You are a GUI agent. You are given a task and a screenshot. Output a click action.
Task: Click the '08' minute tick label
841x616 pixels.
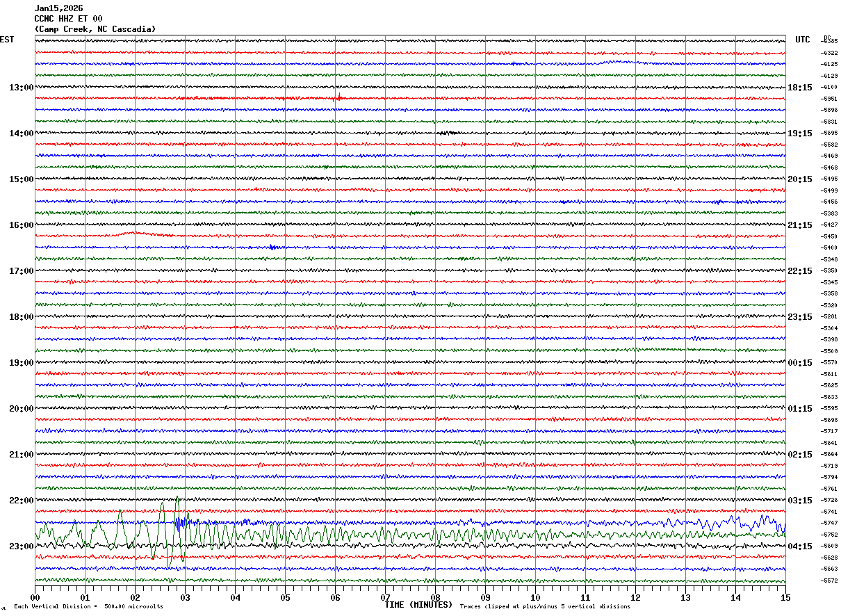pos(435,597)
